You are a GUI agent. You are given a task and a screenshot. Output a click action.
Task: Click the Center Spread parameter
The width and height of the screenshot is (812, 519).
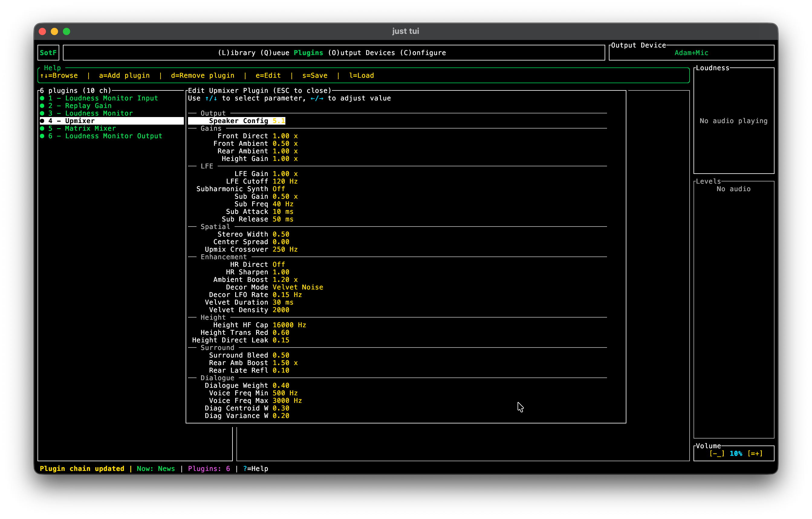tap(251, 242)
